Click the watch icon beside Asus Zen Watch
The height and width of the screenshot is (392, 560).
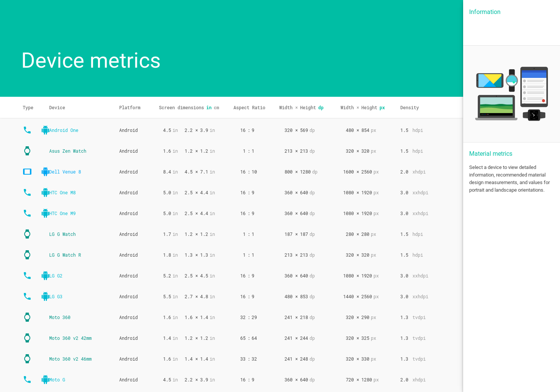pyautogui.click(x=27, y=151)
